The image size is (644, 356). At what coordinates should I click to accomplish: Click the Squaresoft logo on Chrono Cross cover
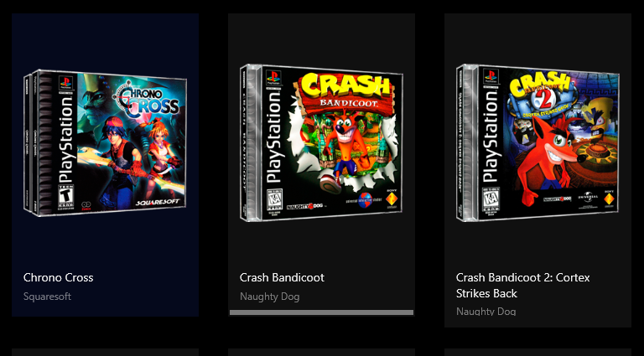coord(158,203)
